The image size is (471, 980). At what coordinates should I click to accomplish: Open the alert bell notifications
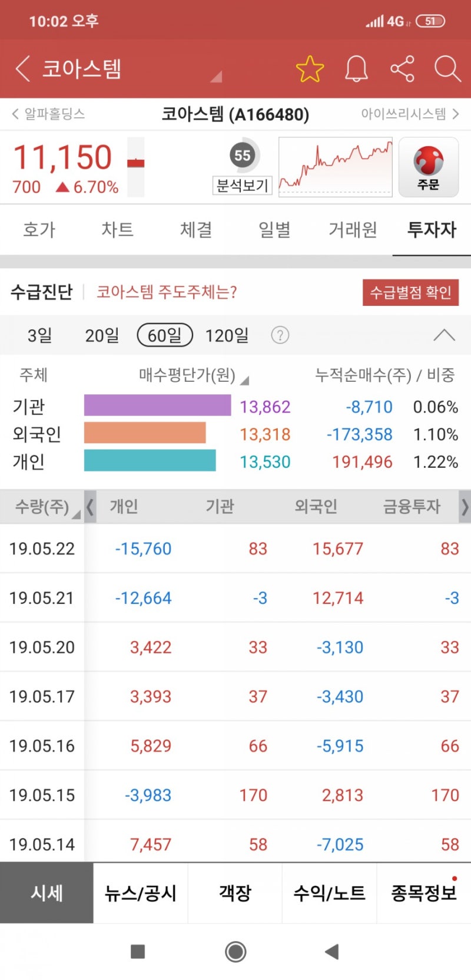point(356,69)
